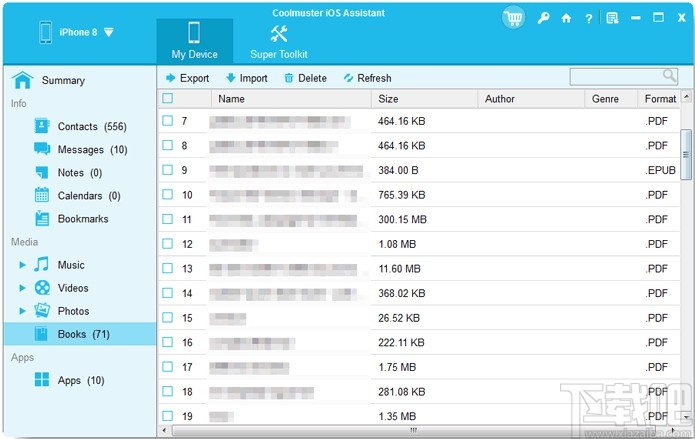Check the box for book row 12
This screenshot has height=439, width=695.
click(x=168, y=243)
